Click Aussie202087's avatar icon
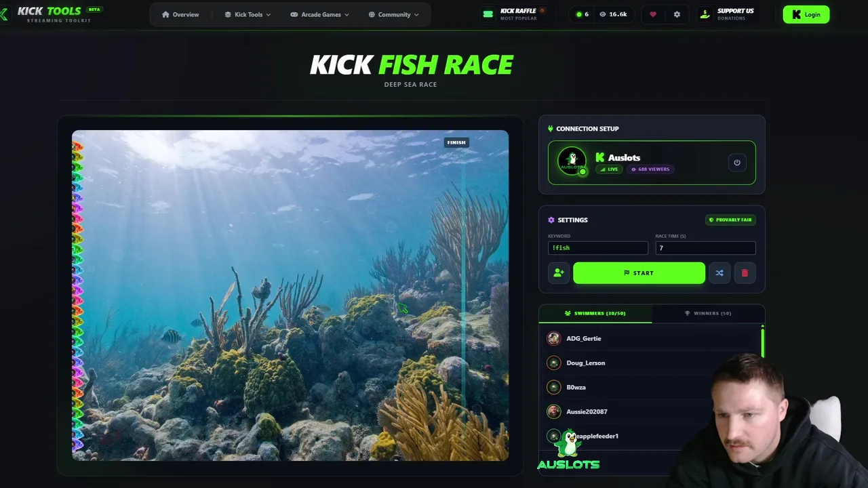 [x=554, y=411]
